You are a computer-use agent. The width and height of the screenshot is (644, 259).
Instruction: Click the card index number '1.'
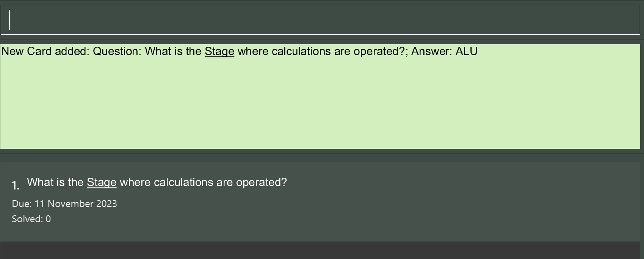click(x=16, y=185)
